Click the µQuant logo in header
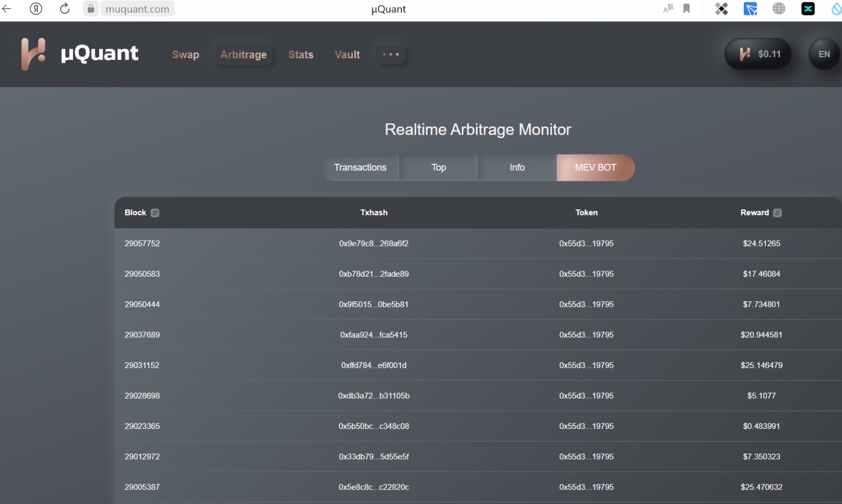 click(x=80, y=54)
